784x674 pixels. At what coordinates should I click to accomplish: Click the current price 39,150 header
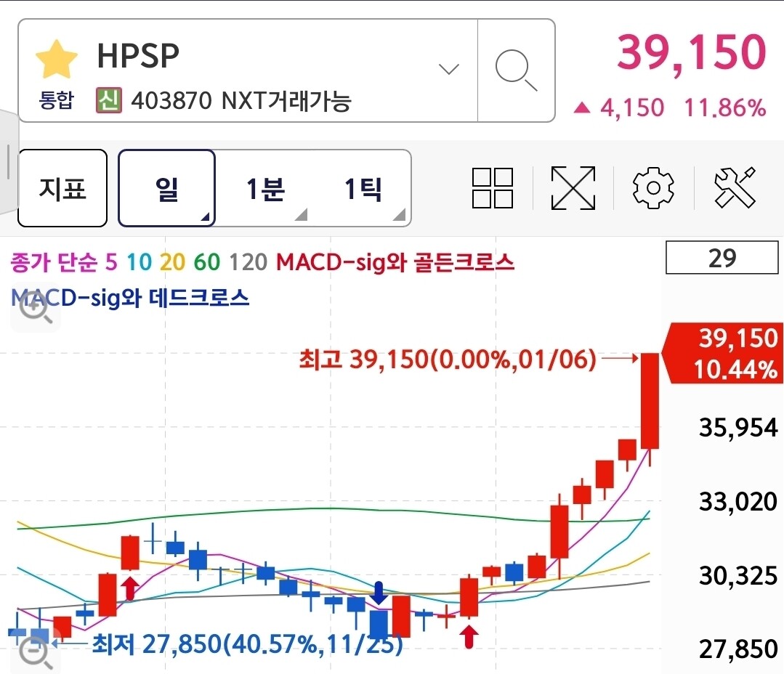[x=692, y=52]
